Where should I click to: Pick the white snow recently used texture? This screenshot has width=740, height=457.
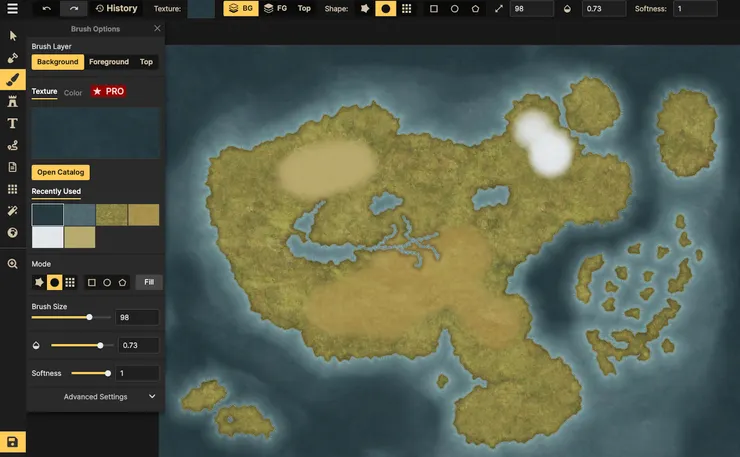tap(48, 237)
